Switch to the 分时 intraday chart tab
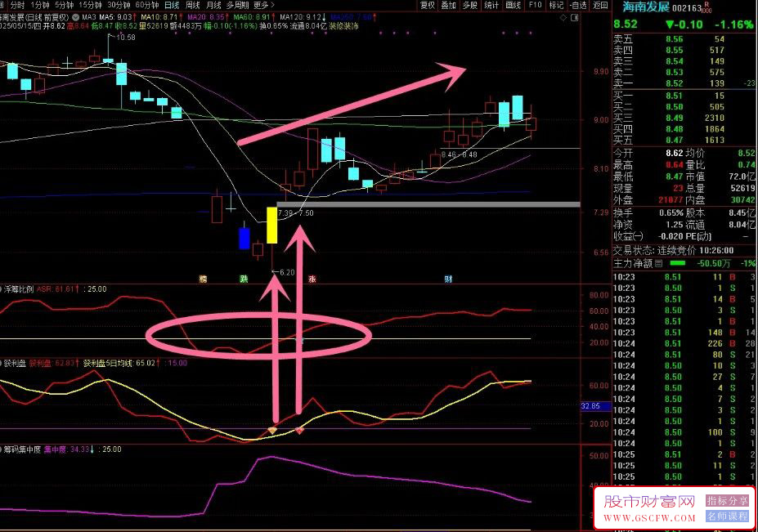 coord(17,5)
